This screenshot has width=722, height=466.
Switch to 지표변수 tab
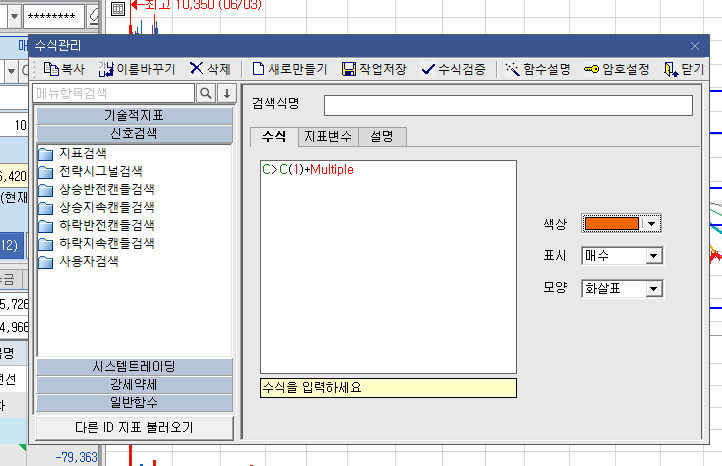pos(328,137)
